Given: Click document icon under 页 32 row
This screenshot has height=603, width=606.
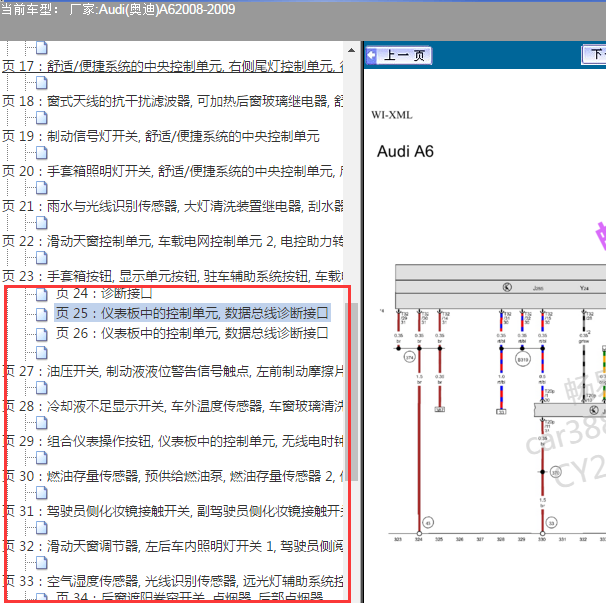Looking at the screenshot, I should coord(42,562).
